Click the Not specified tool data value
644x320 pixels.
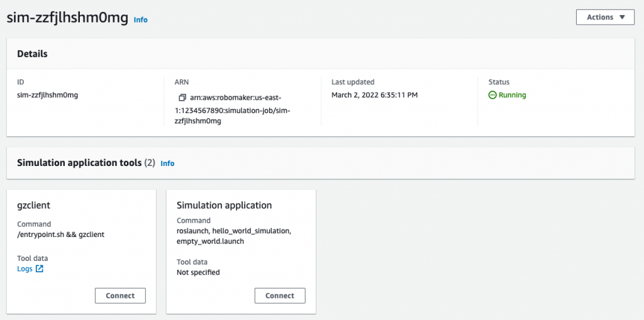(198, 272)
